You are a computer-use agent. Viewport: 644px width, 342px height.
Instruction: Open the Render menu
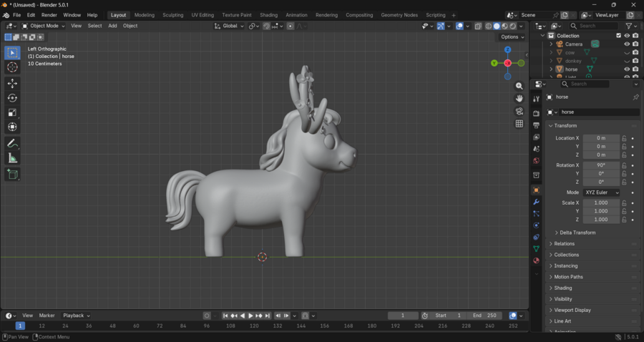[x=49, y=15]
